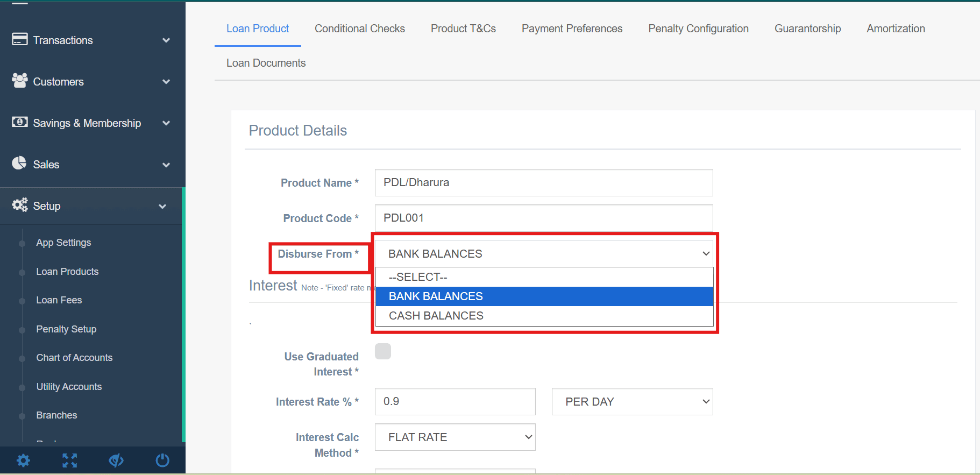
Task: Choose CASH BALANCES option in list
Action: click(544, 316)
